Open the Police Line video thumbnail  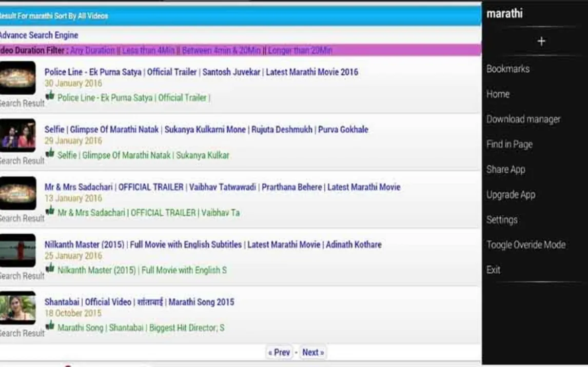[x=18, y=77]
